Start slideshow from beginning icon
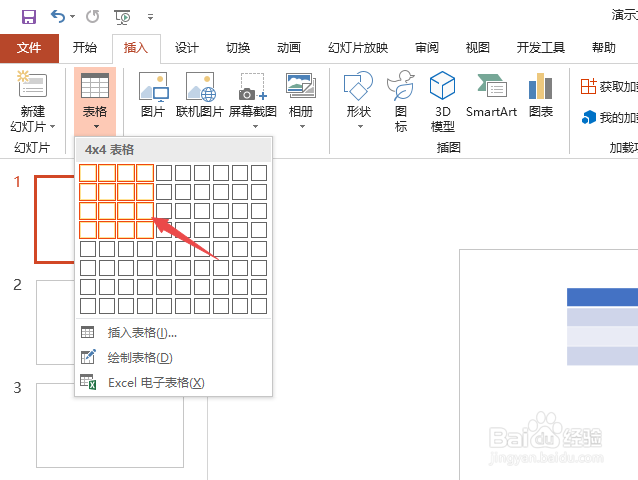The height and width of the screenshot is (480, 638). point(122,17)
